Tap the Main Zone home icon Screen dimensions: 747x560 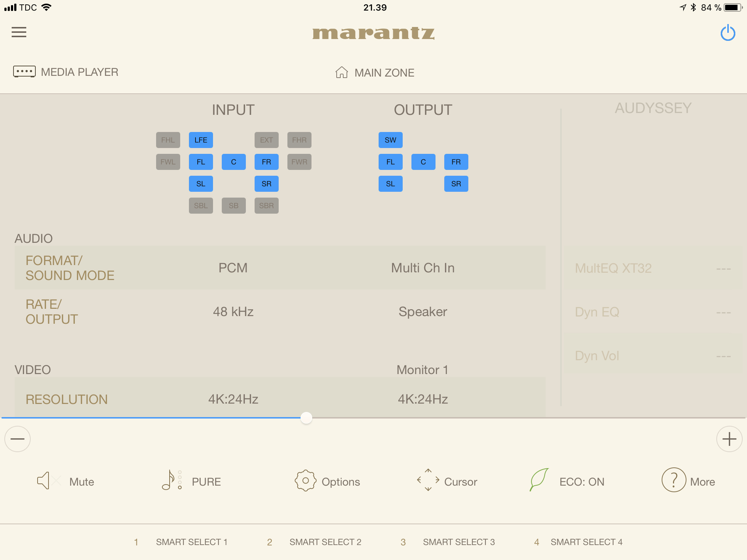pyautogui.click(x=341, y=72)
